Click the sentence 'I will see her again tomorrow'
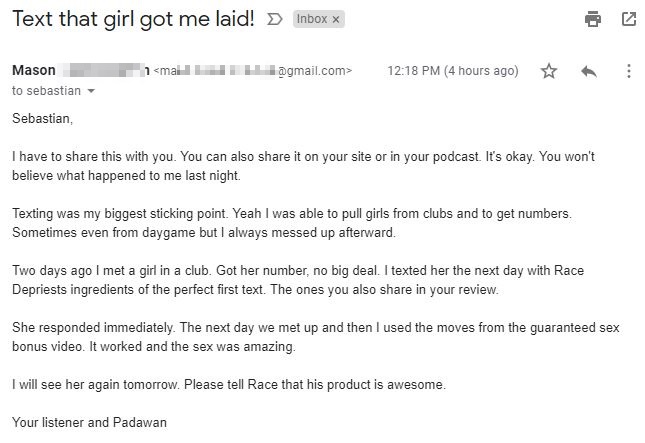This screenshot has height=443, width=645. [95, 385]
